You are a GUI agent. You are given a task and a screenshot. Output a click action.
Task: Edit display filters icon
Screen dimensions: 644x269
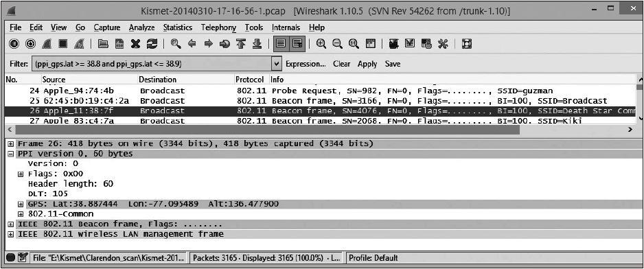point(410,44)
